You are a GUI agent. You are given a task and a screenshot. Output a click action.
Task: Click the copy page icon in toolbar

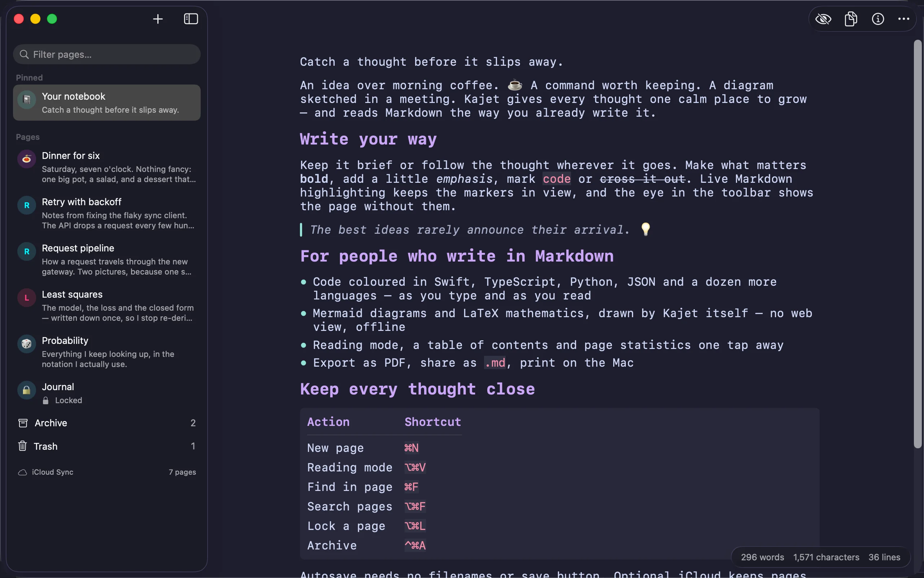pos(851,19)
